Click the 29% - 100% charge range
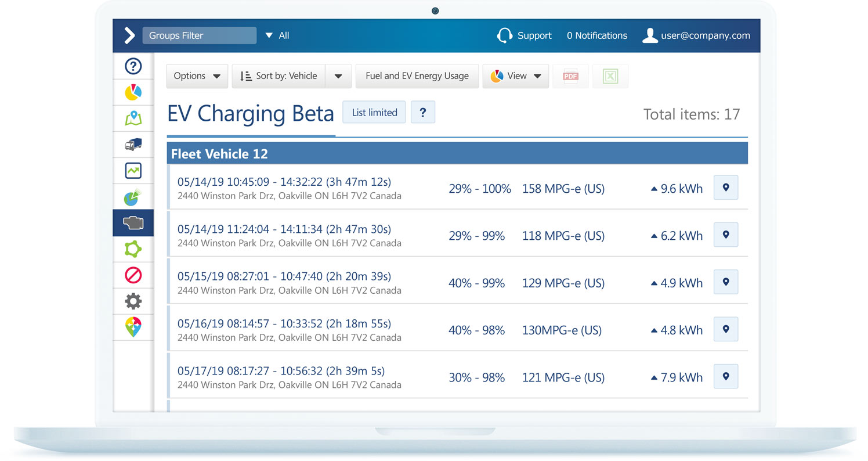 [x=480, y=189]
